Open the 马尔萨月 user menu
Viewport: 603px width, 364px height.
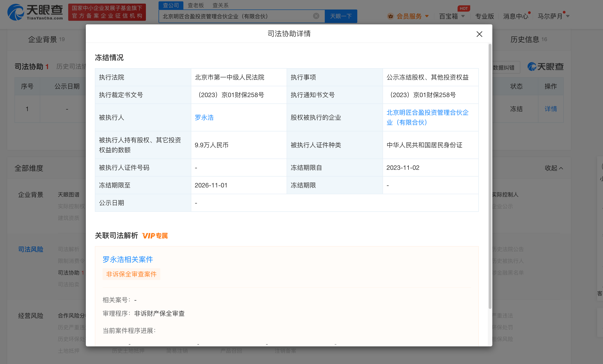(554, 16)
